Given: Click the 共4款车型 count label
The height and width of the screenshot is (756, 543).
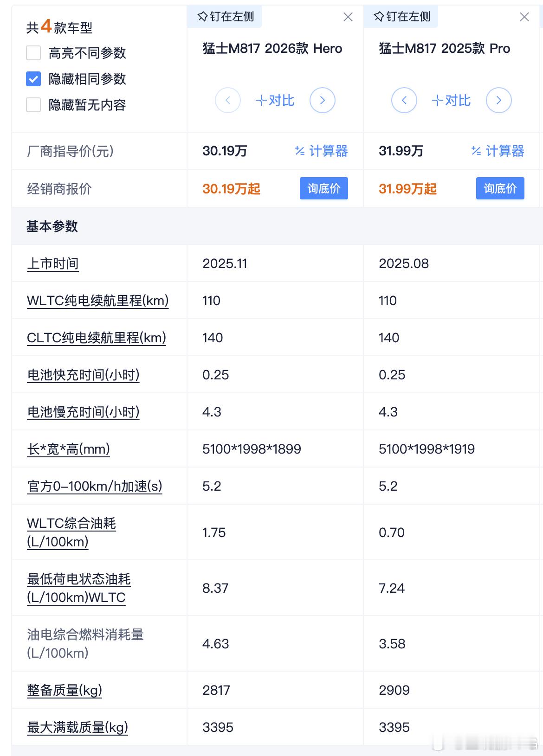Looking at the screenshot, I should 59,26.
